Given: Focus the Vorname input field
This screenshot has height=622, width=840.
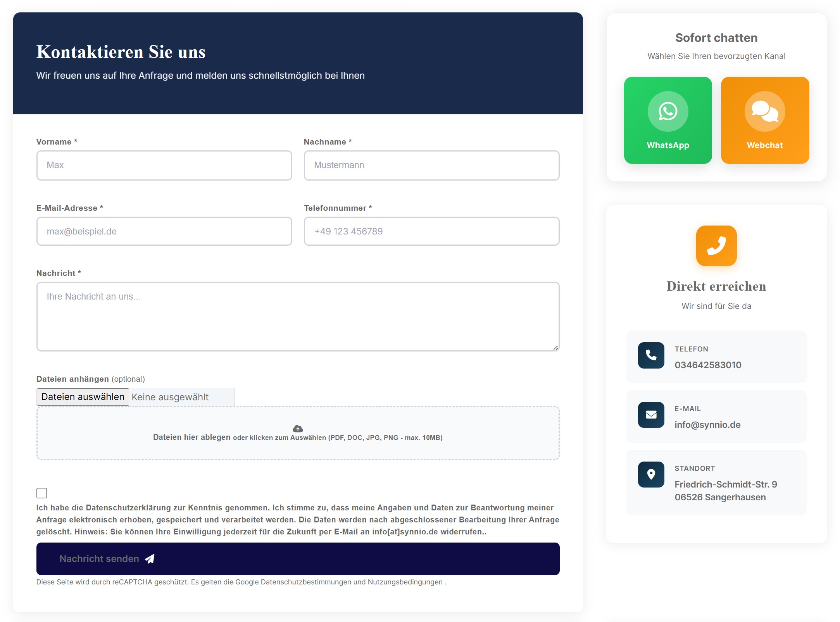Looking at the screenshot, I should click(x=164, y=165).
